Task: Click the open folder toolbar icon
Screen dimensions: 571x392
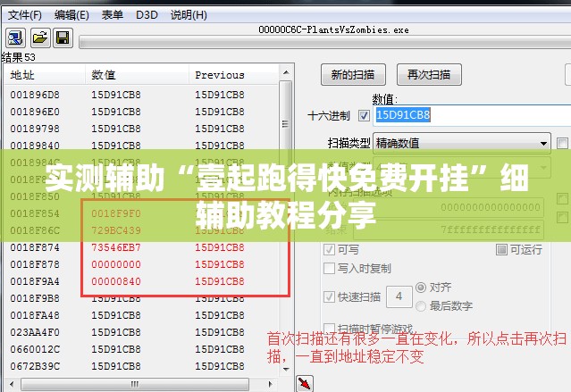Action: pos(40,38)
